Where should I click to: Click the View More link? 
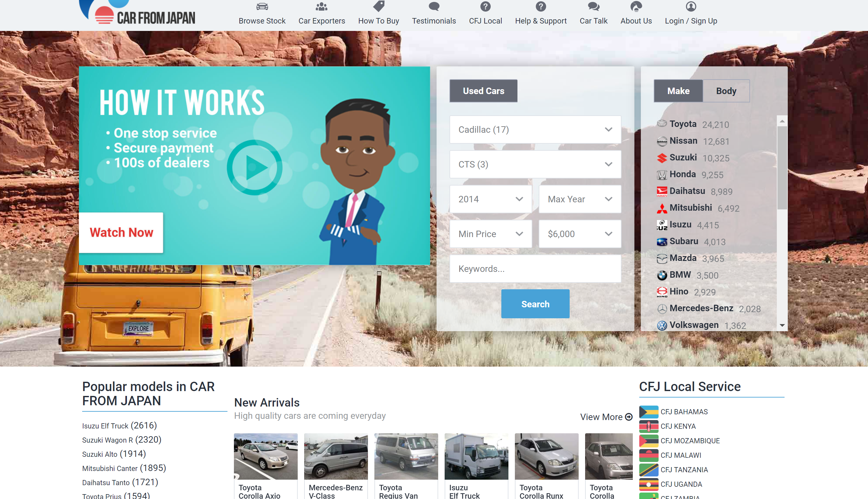pos(606,417)
